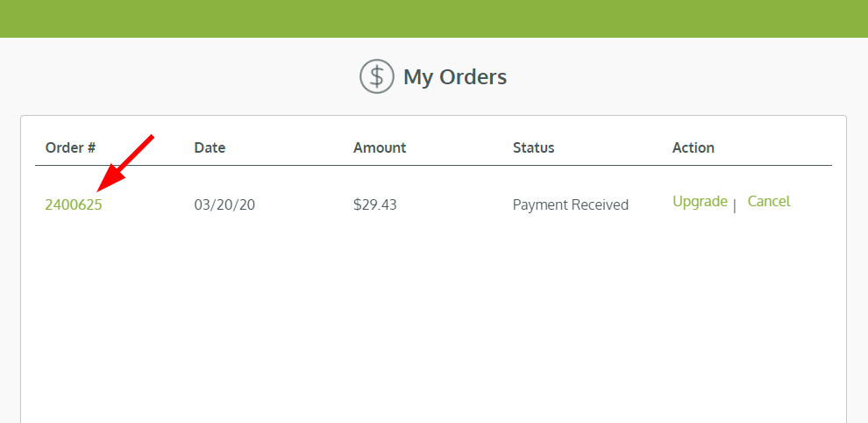868x423 pixels.
Task: Click the dollar symbol inside the circle
Action: point(376,76)
